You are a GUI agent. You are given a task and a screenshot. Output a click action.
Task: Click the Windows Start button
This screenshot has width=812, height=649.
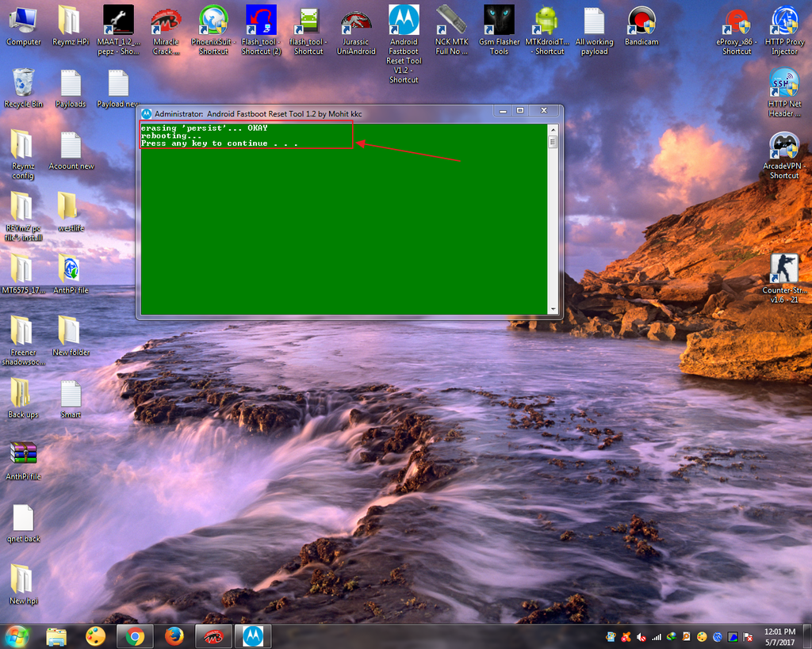tap(17, 636)
